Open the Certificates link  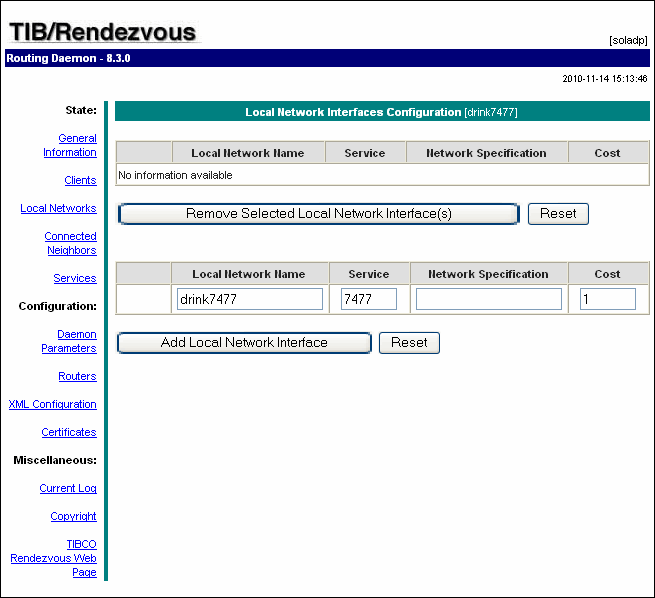tap(69, 432)
